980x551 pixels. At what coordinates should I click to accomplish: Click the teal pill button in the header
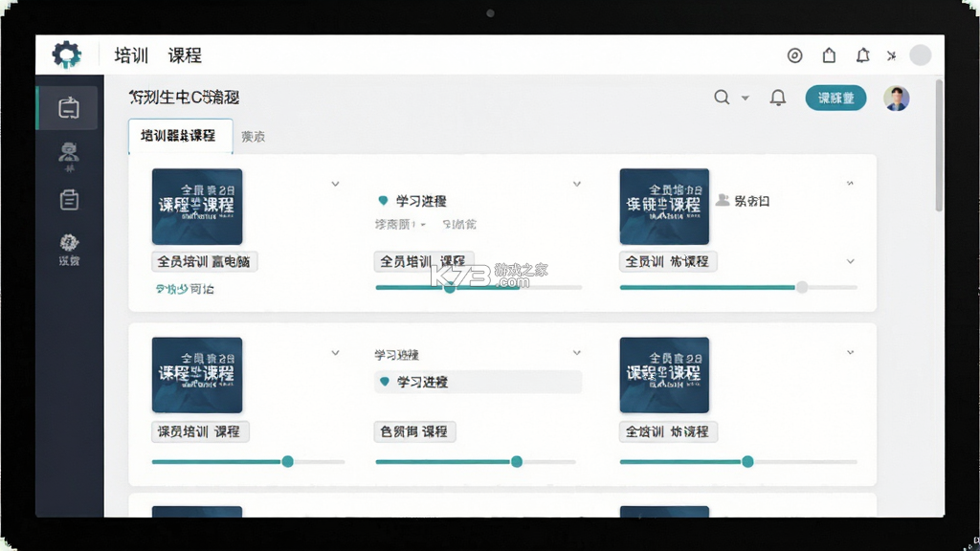[835, 99]
